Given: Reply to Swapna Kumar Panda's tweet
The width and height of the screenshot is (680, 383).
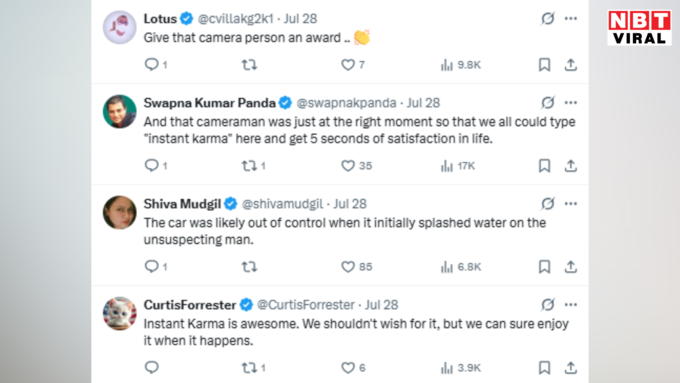Looking at the screenshot, I should point(156,166).
